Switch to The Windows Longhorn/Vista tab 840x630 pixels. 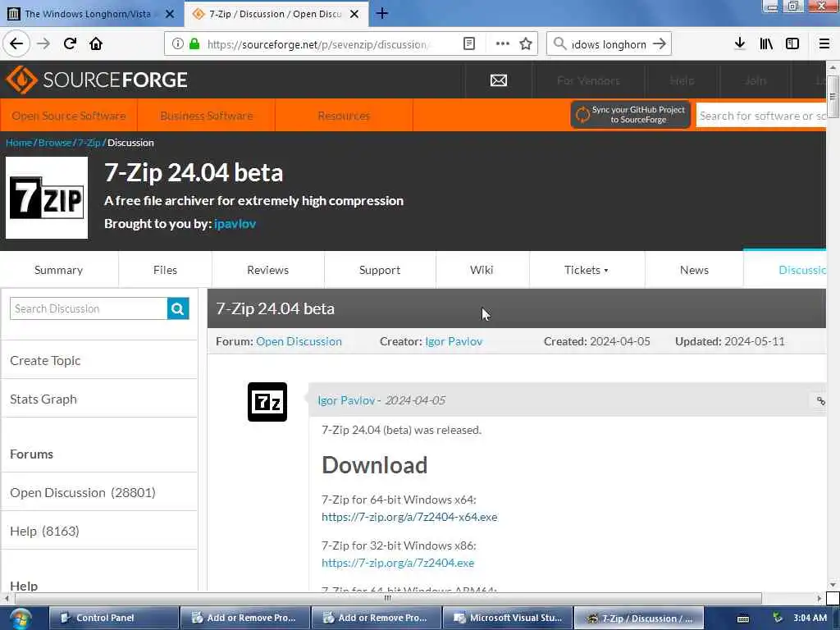click(x=88, y=14)
